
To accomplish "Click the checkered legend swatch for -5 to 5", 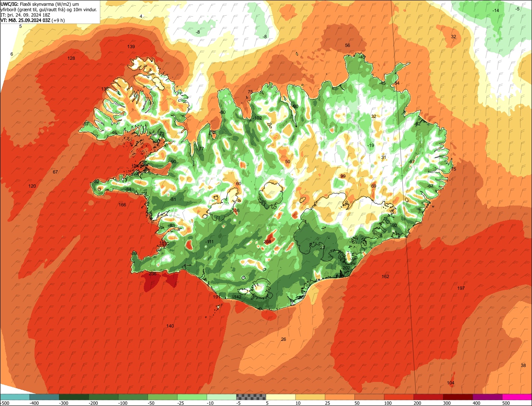I will point(251,397).
